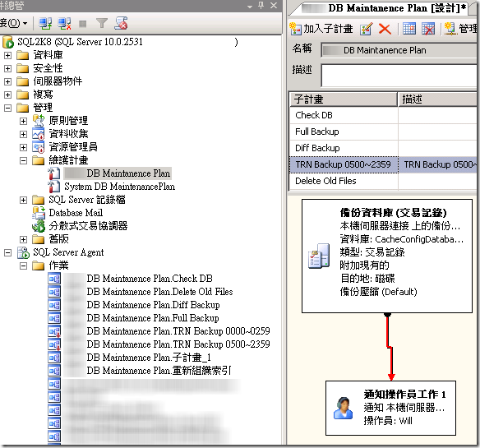Expand the 資料庫 folder node
The width and height of the screenshot is (480, 448).
coord(7,55)
